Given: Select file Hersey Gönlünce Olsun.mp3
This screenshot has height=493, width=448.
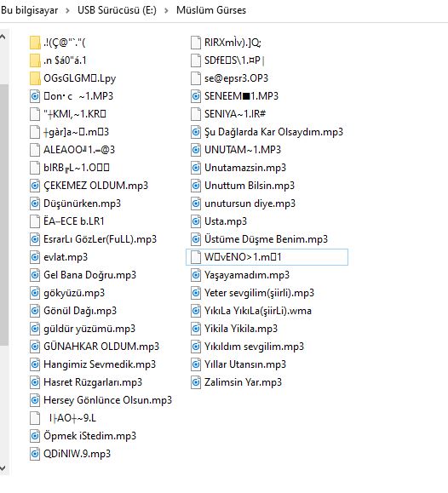Looking at the screenshot, I should [x=101, y=400].
